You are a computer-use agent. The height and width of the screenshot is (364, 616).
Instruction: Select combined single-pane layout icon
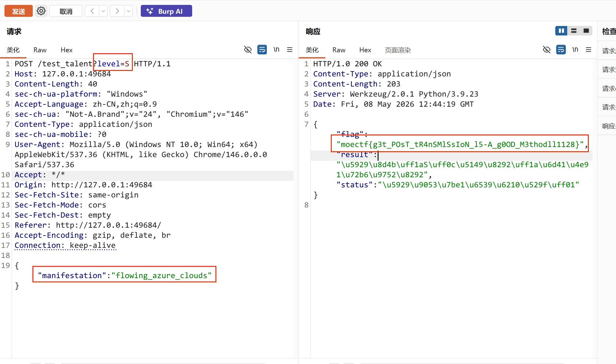[586, 31]
